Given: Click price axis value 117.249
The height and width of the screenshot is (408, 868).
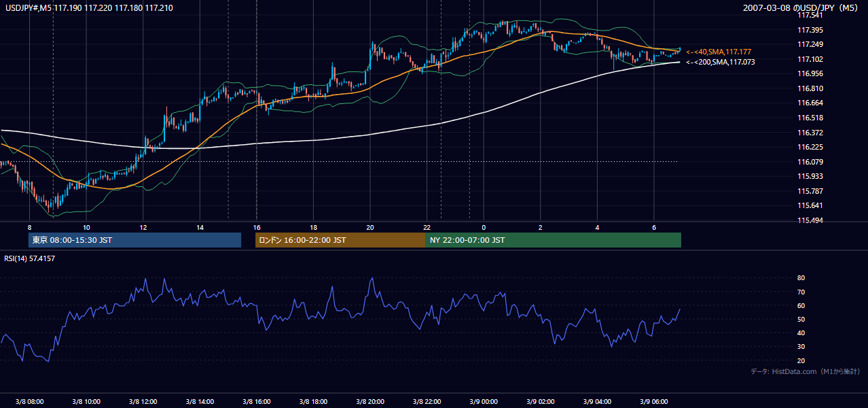Looking at the screenshot, I should 810,44.
